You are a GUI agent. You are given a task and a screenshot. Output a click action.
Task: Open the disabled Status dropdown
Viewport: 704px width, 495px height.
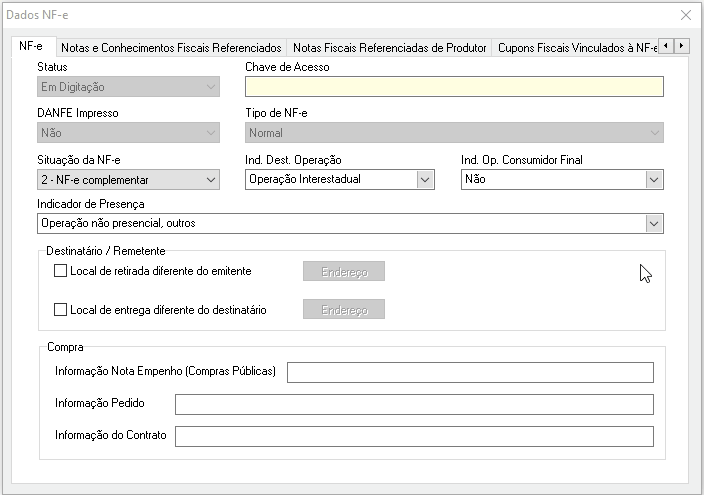128,87
